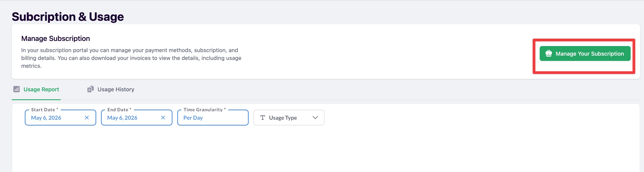Click the Manage Subscription section heading
Screen dimensions: 644x172
(55, 39)
